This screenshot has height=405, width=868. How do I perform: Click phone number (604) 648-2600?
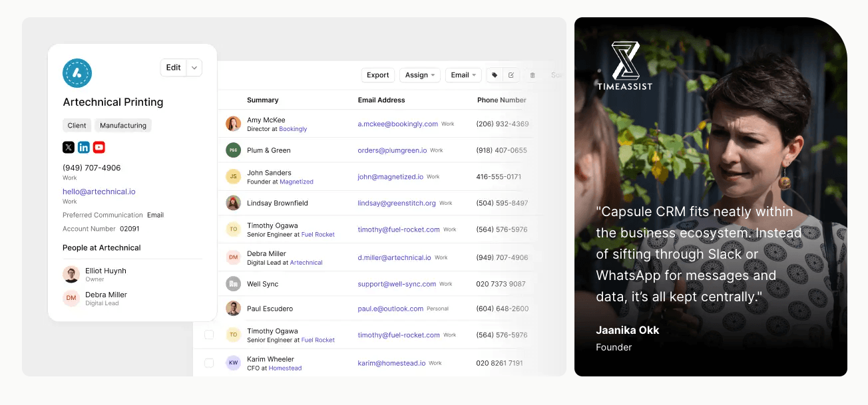click(503, 309)
